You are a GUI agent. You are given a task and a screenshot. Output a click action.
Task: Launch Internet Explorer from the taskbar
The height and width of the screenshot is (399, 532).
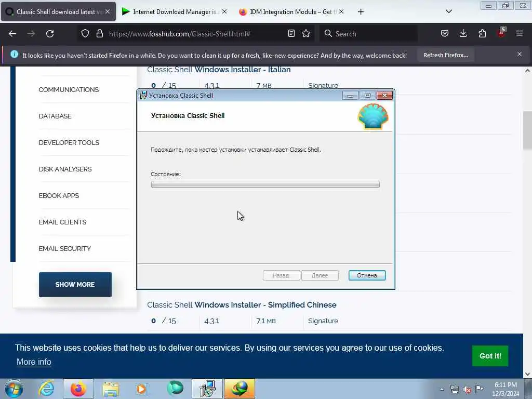click(46, 389)
